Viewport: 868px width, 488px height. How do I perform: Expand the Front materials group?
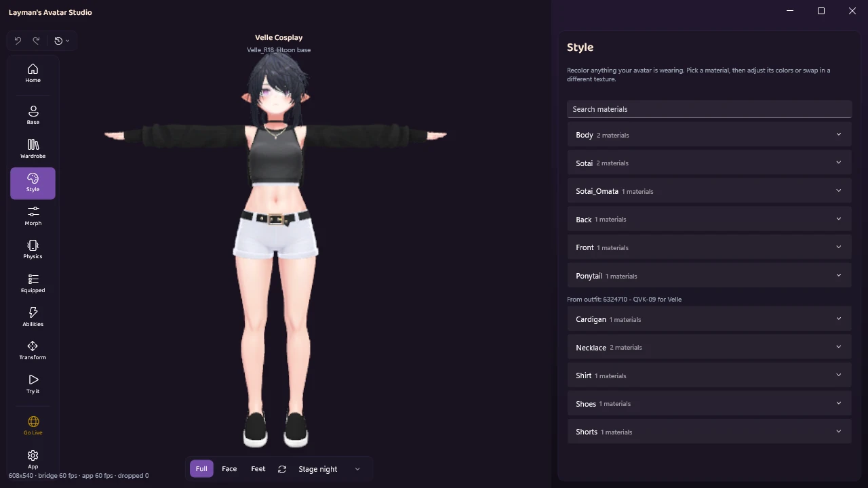(709, 247)
